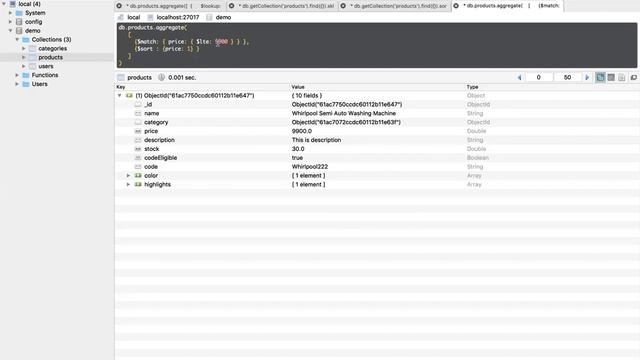The height and width of the screenshot is (360, 640).
Task: Expand the System folder
Action: [x=11, y=13]
